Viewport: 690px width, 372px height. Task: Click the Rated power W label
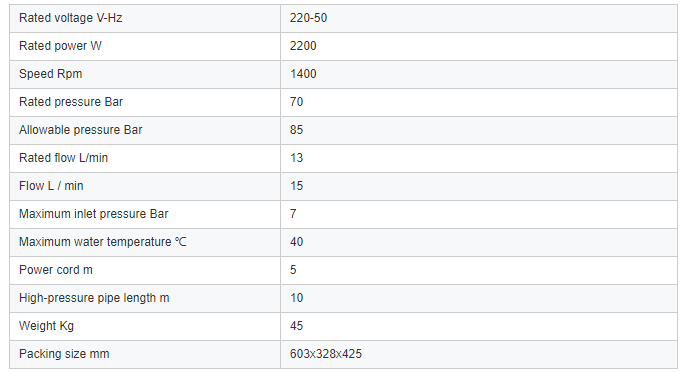tap(60, 46)
